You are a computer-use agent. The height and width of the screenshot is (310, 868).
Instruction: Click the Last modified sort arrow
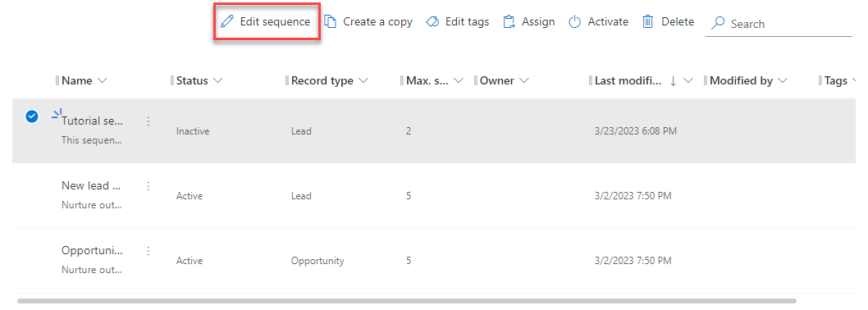pyautogui.click(x=673, y=81)
